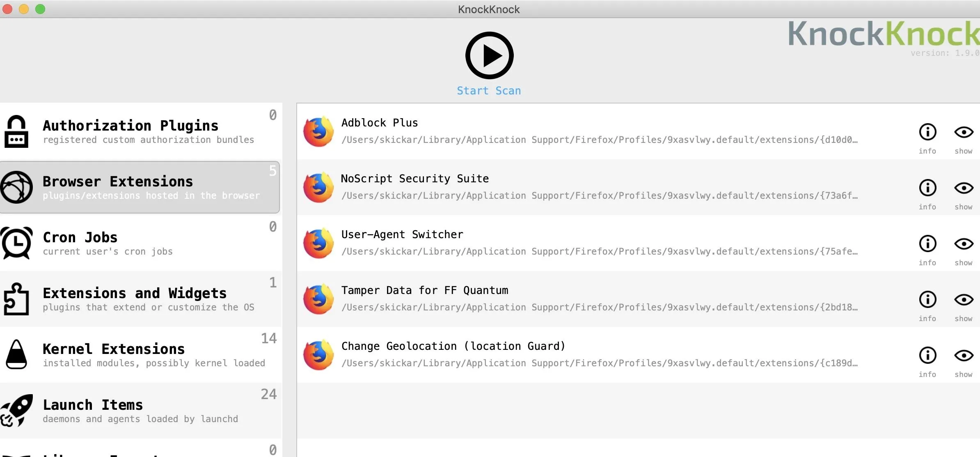The width and height of the screenshot is (980, 457).
Task: Click the Firefox icon beside User-Agent Switcher
Action: click(318, 243)
